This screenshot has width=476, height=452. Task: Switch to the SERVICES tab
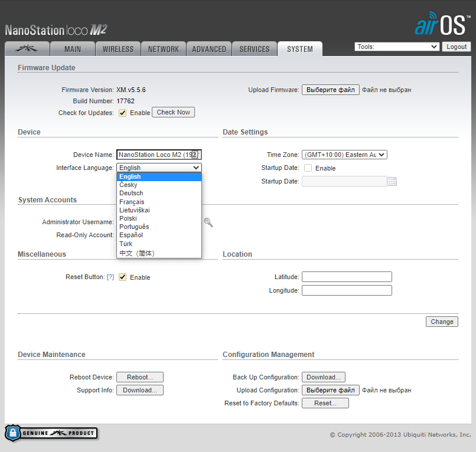[255, 49]
